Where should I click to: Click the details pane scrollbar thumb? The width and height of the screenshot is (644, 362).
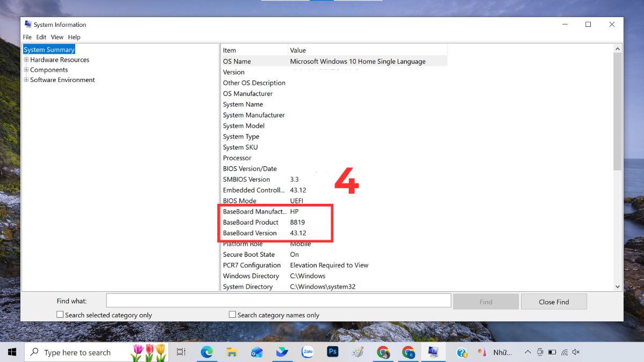point(617,110)
